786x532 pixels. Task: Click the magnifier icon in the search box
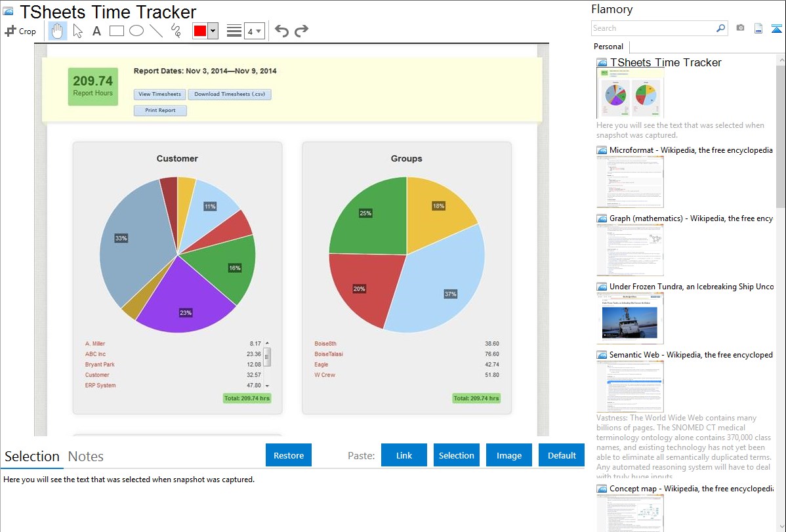(x=720, y=28)
